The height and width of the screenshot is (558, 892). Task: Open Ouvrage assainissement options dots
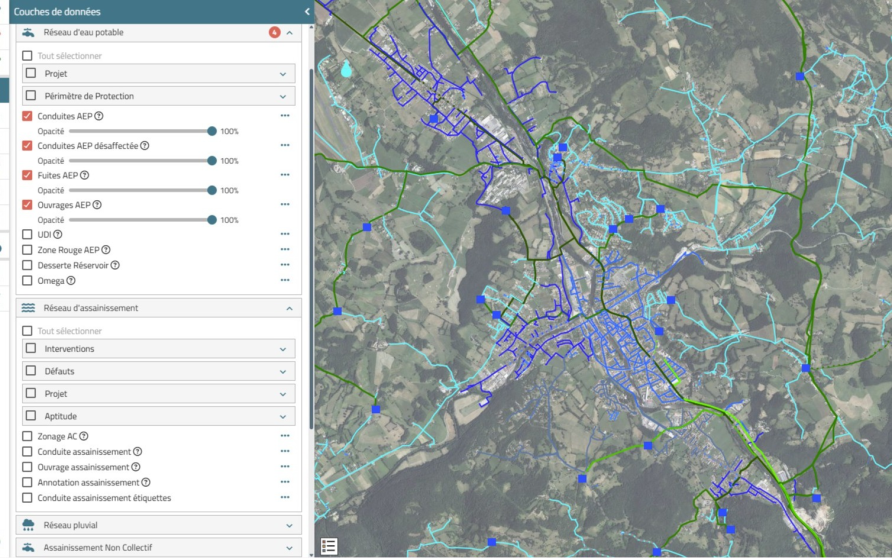285,466
